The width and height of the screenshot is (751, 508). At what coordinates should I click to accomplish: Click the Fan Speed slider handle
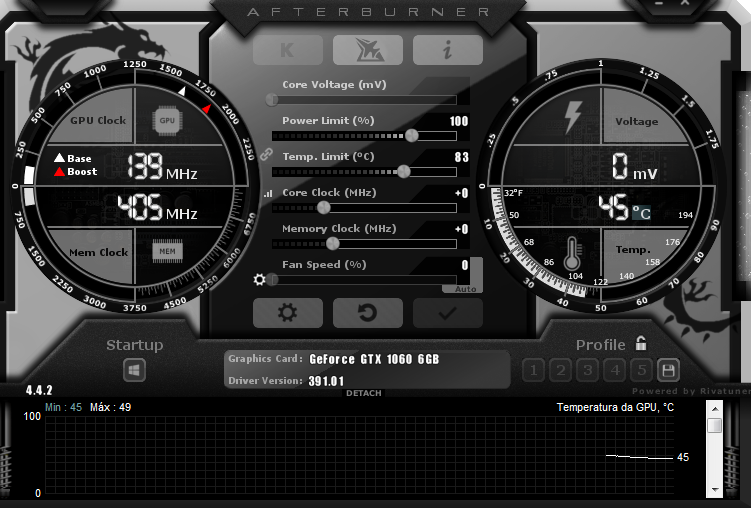[x=272, y=280]
